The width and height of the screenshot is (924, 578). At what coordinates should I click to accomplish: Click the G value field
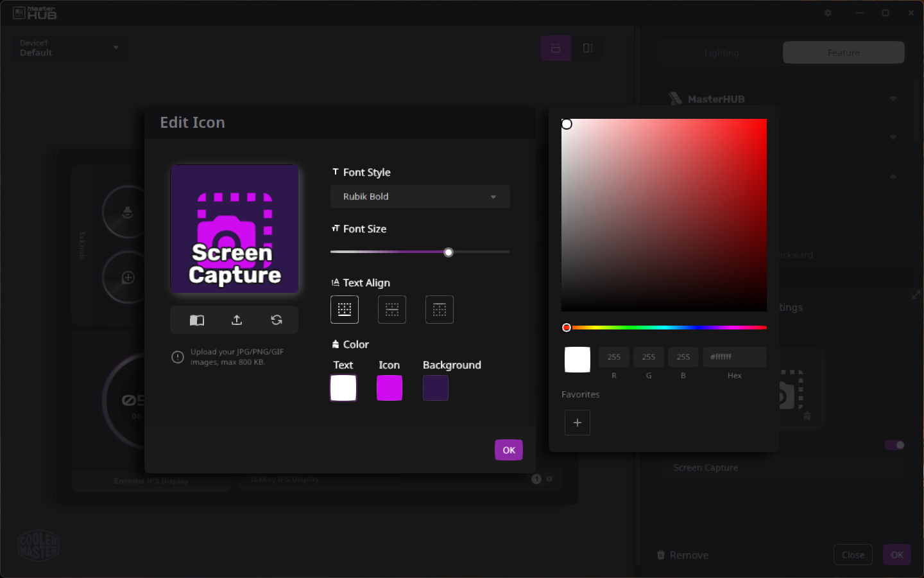(649, 357)
